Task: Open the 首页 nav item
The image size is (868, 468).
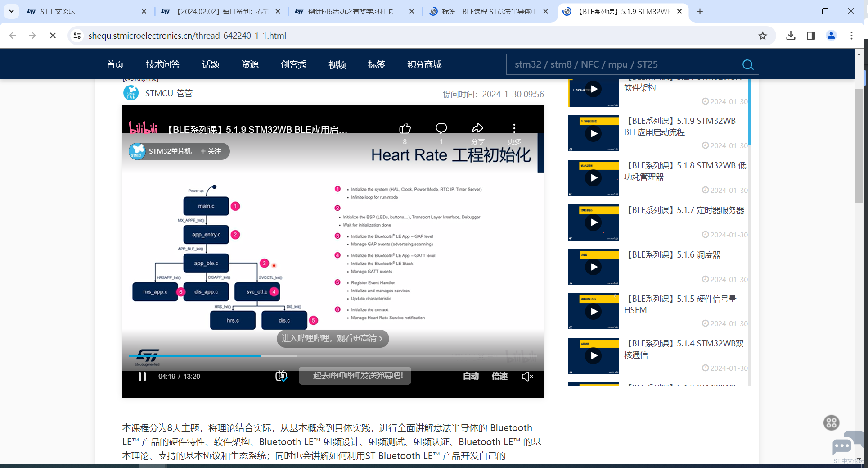Action: tap(115, 64)
